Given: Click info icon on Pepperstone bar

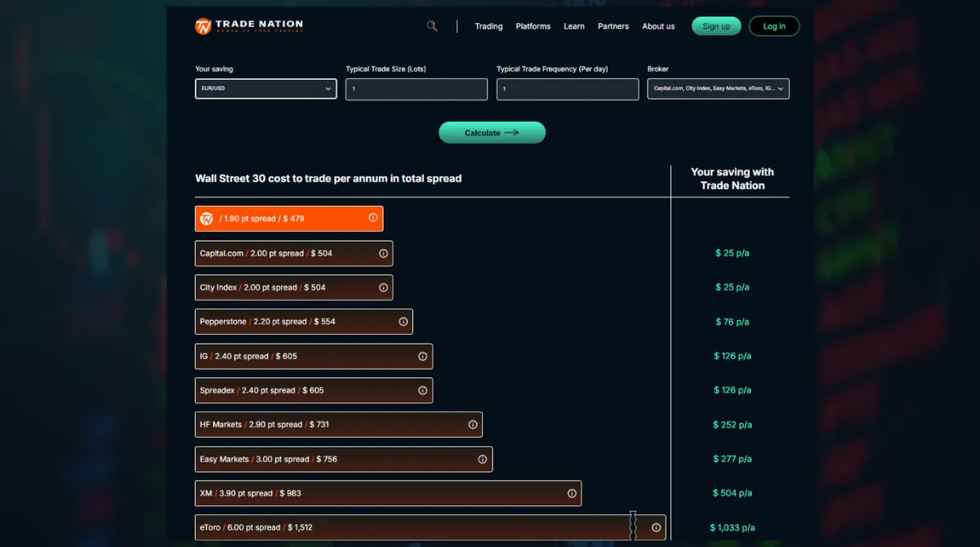Looking at the screenshot, I should tap(403, 322).
